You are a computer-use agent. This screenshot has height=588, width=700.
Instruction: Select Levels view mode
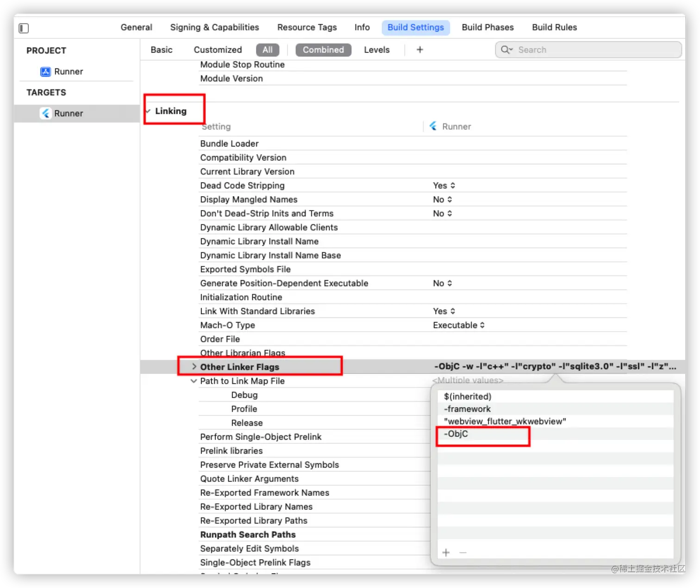376,50
